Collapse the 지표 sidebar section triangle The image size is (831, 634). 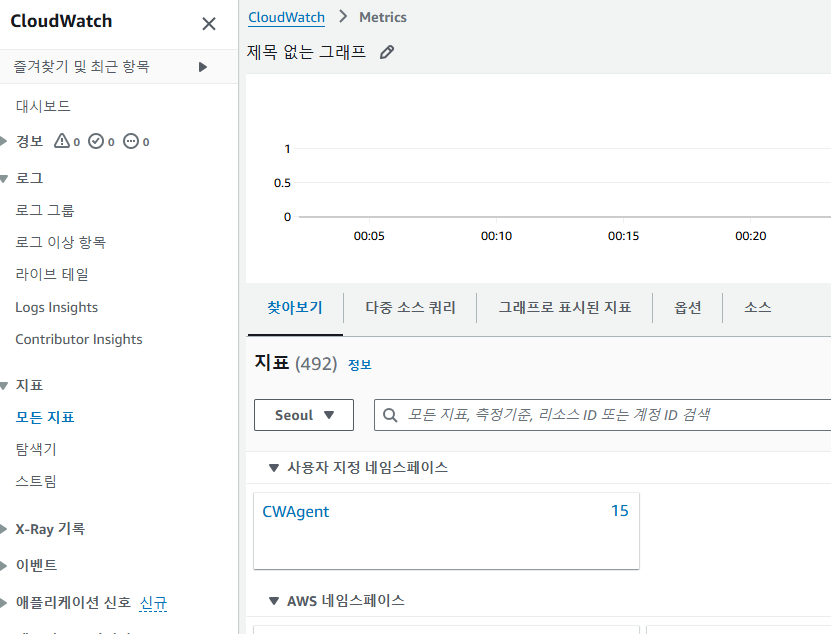point(4,385)
